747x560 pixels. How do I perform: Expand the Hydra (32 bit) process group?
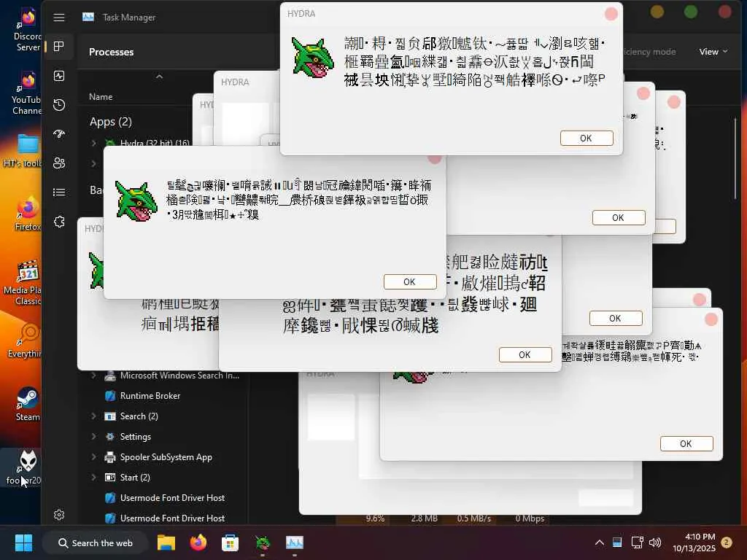pyautogui.click(x=94, y=143)
